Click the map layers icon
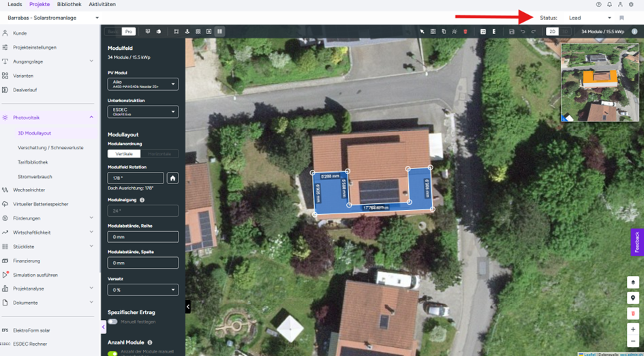Image resolution: width=644 pixels, height=356 pixels. pos(633,282)
